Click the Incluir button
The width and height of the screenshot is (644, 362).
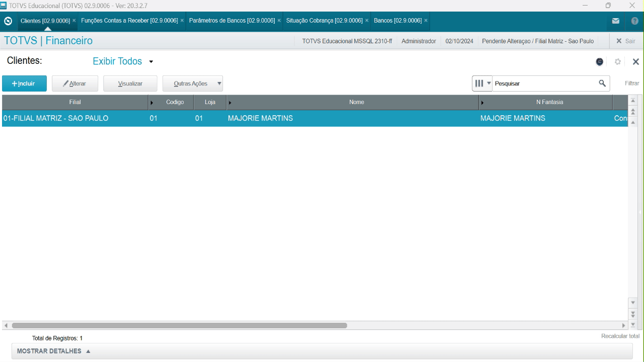[24, 83]
